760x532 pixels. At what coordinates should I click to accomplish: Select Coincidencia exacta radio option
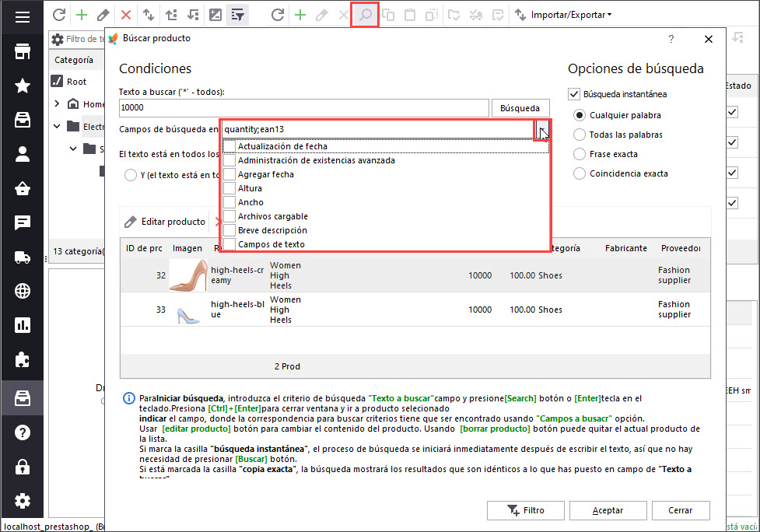[x=580, y=173]
